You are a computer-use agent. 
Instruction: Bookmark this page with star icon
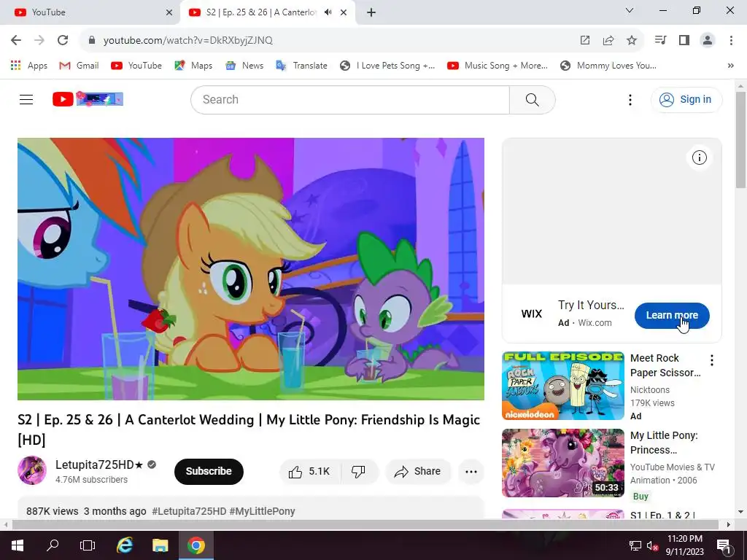[x=632, y=40]
